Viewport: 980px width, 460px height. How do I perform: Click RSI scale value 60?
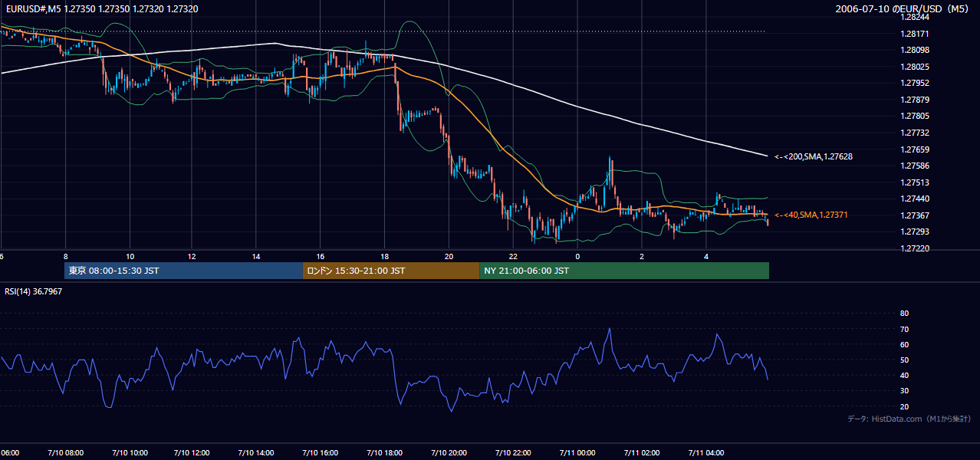(904, 344)
